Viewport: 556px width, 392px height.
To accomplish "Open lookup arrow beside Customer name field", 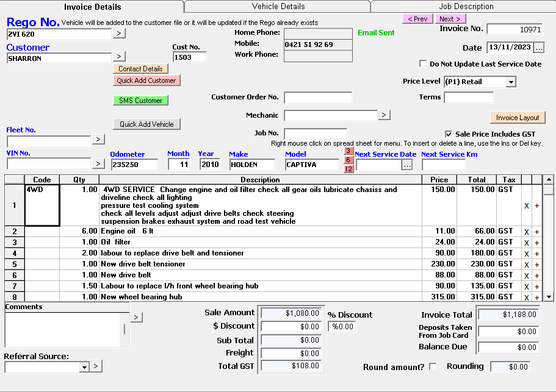I will click(x=119, y=56).
